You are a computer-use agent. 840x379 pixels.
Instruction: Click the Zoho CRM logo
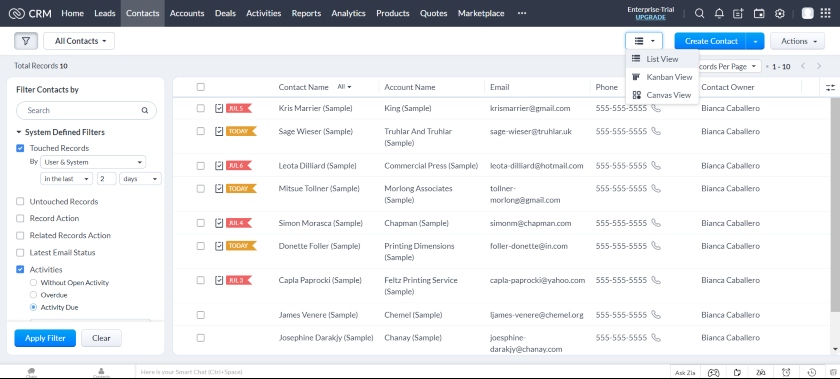point(31,13)
